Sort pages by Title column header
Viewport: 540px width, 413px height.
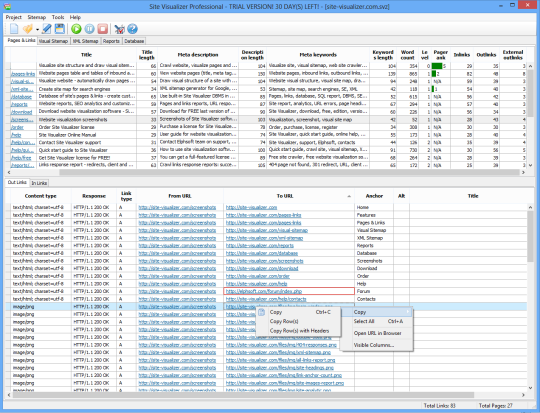click(86, 55)
